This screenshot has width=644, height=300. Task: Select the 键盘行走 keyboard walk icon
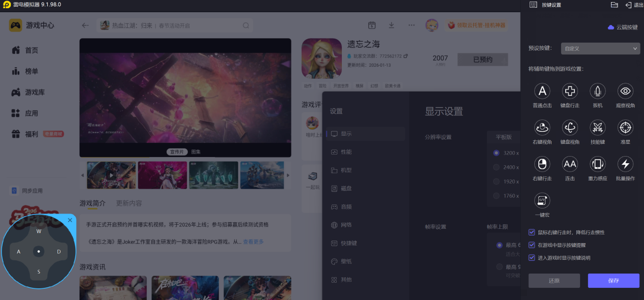pyautogui.click(x=570, y=91)
